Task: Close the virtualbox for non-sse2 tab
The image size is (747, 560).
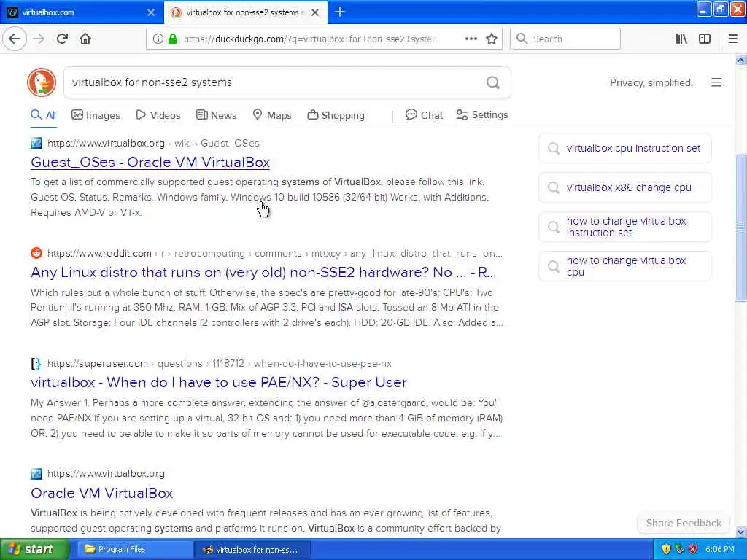Action: (315, 12)
